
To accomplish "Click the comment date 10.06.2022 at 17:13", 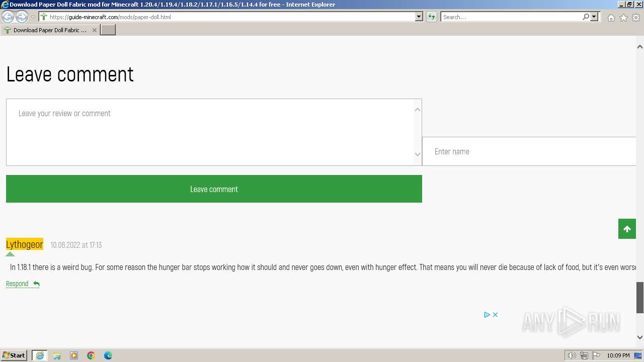I will click(76, 245).
